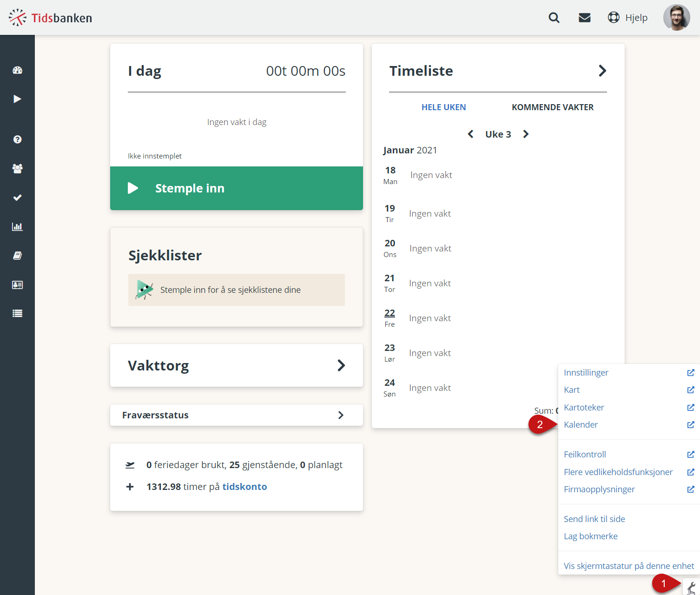700x595 pixels.
Task: Open the list sidebar icon
Action: [x=17, y=313]
